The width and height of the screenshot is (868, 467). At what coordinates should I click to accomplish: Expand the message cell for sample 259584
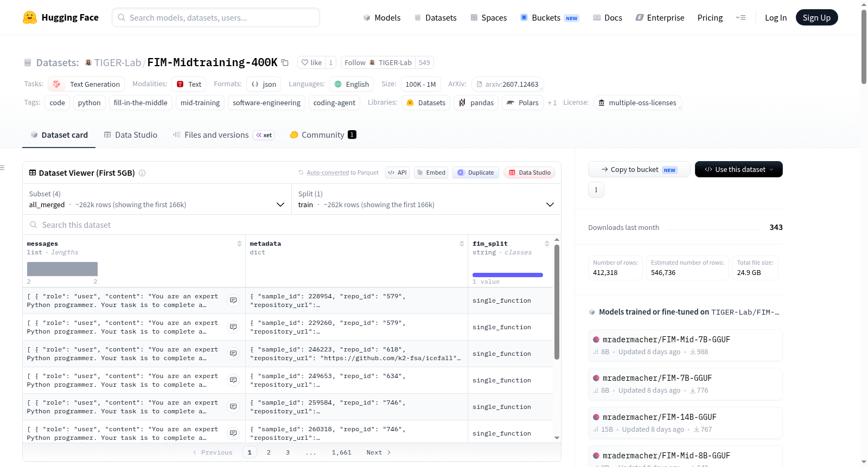(x=233, y=407)
